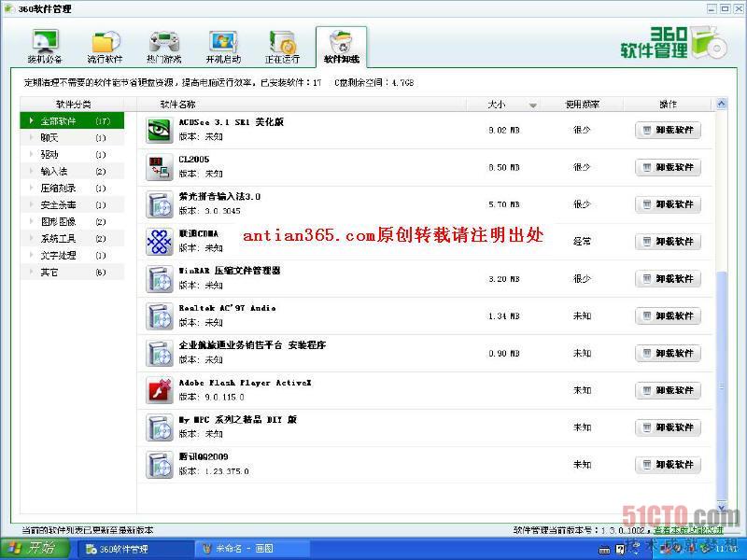Select the 文字处理 category
747x560 pixels.
pyautogui.click(x=72, y=255)
